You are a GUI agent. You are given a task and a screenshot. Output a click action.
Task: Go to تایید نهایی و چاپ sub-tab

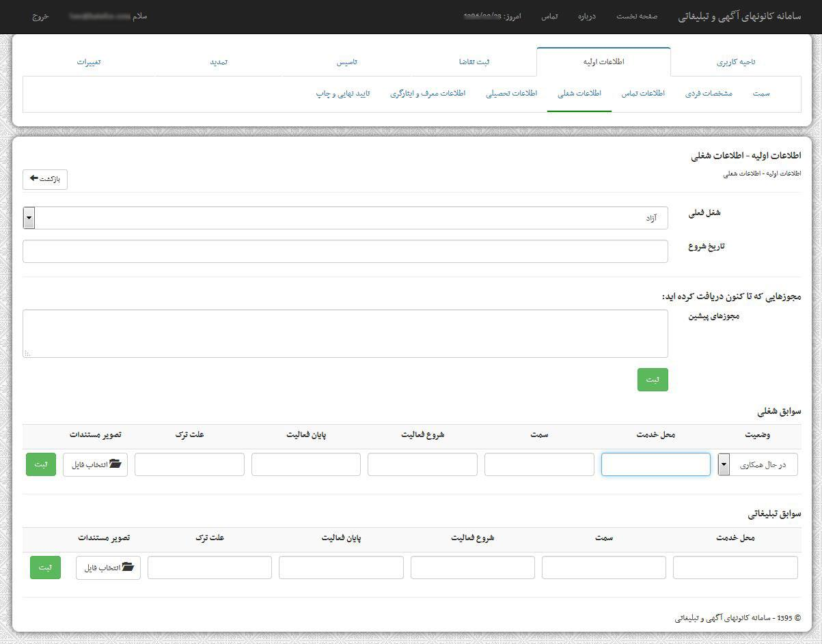click(343, 94)
